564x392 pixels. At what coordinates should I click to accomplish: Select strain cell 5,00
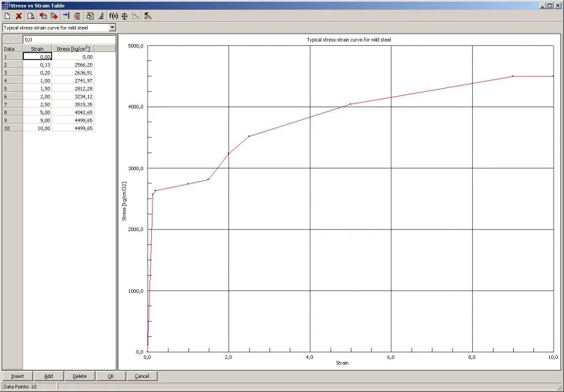37,112
